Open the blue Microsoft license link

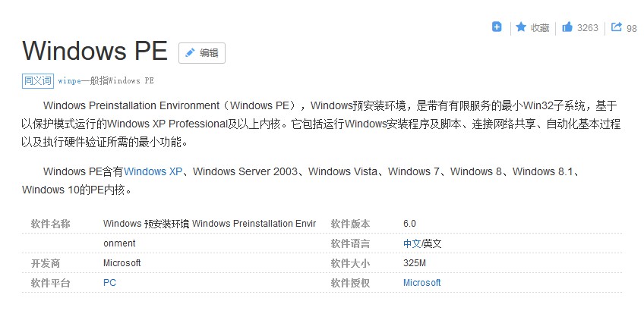point(421,283)
